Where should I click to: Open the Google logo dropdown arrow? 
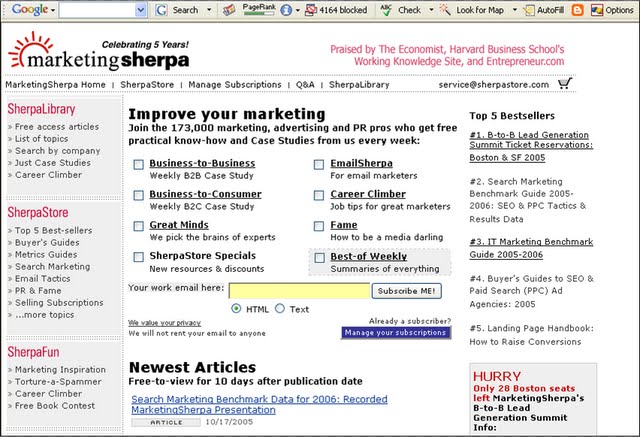(53, 10)
